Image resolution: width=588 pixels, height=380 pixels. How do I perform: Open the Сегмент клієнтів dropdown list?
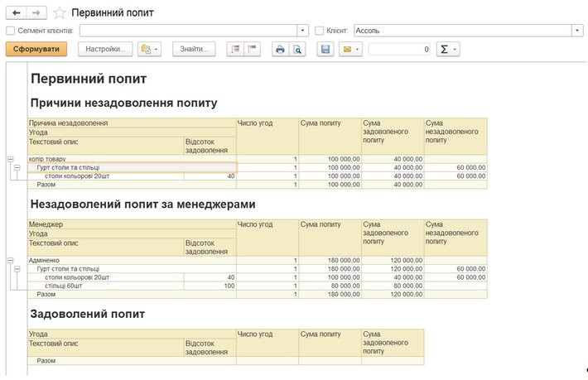302,31
